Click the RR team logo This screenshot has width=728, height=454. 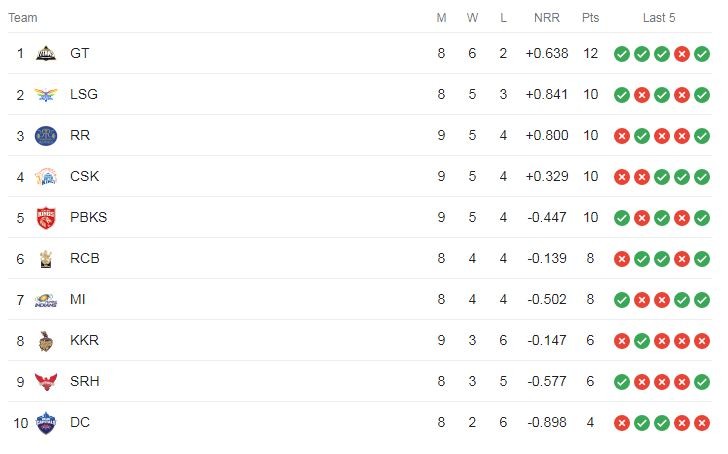click(x=46, y=136)
